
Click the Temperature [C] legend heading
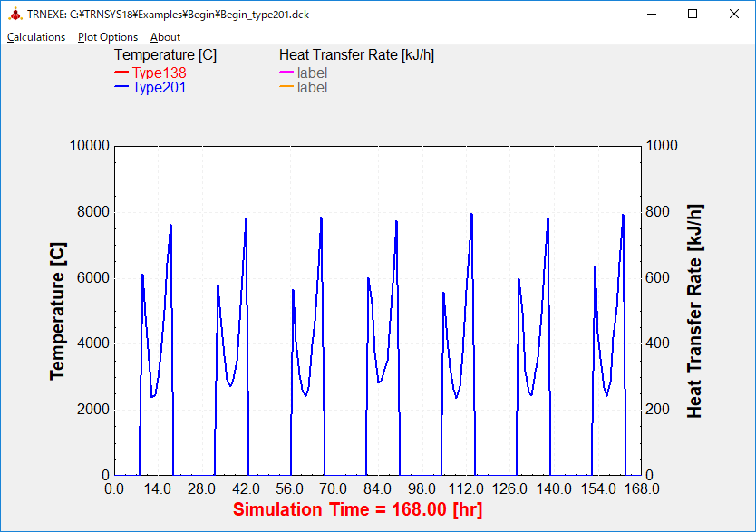tap(165, 55)
